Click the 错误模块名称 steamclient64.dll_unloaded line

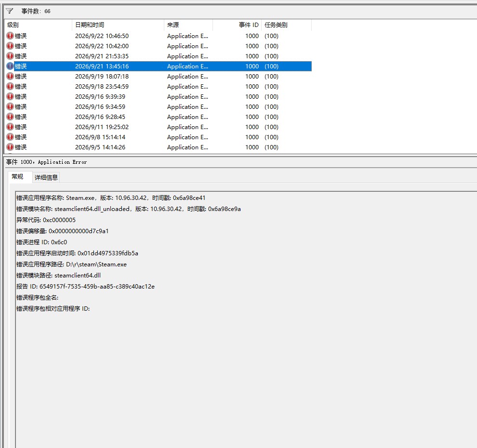click(128, 209)
